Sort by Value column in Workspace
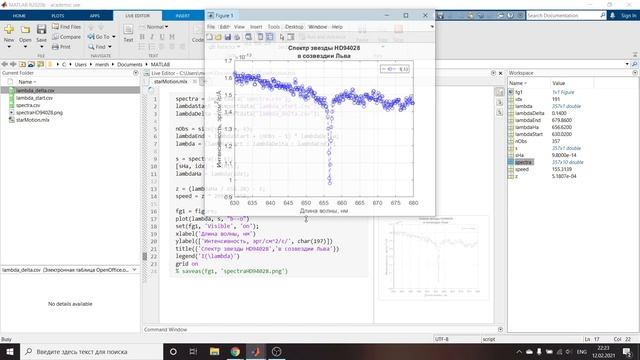 (x=558, y=83)
